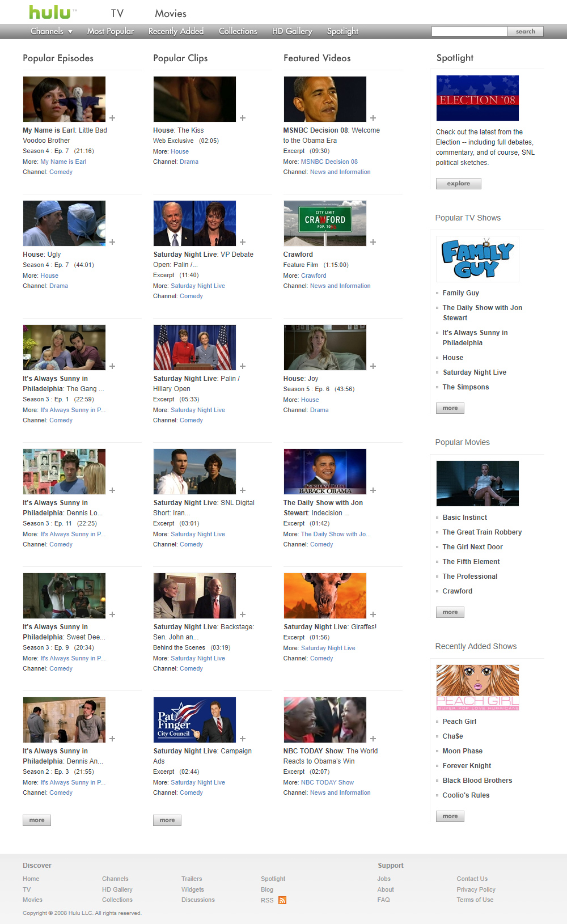This screenshot has width=567, height=924.
Task: Open NBC TODAY Show More link
Action: click(x=327, y=782)
